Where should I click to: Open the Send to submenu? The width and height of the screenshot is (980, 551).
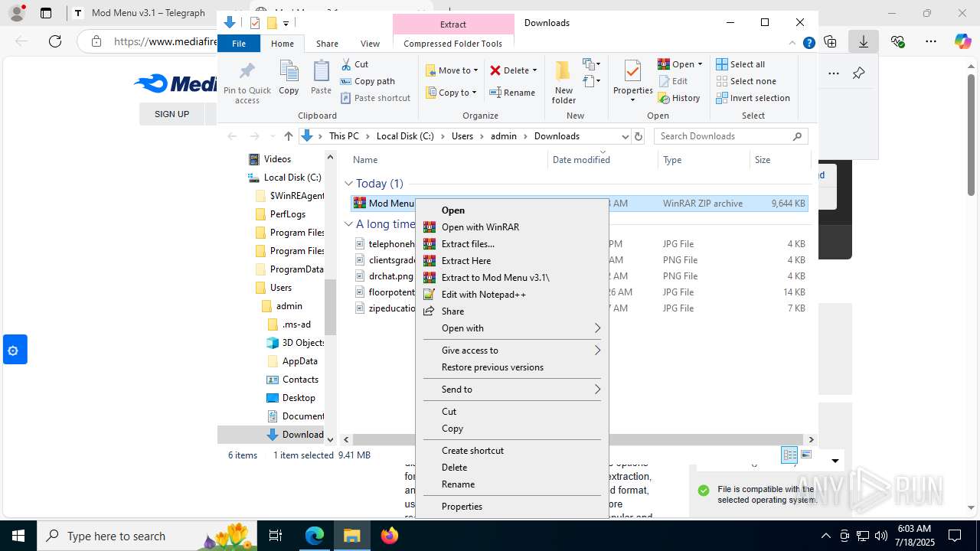click(511, 390)
